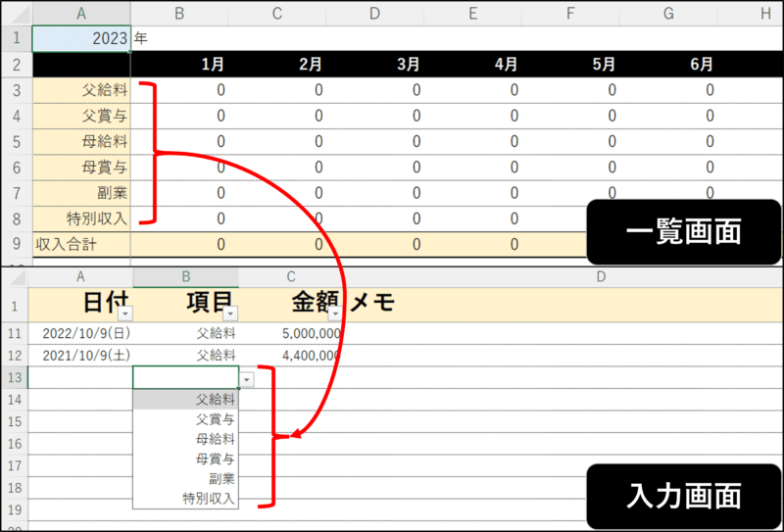This screenshot has width=784, height=532.
Task: Choose 母給料 from the open dropdown list
Action: (186, 439)
